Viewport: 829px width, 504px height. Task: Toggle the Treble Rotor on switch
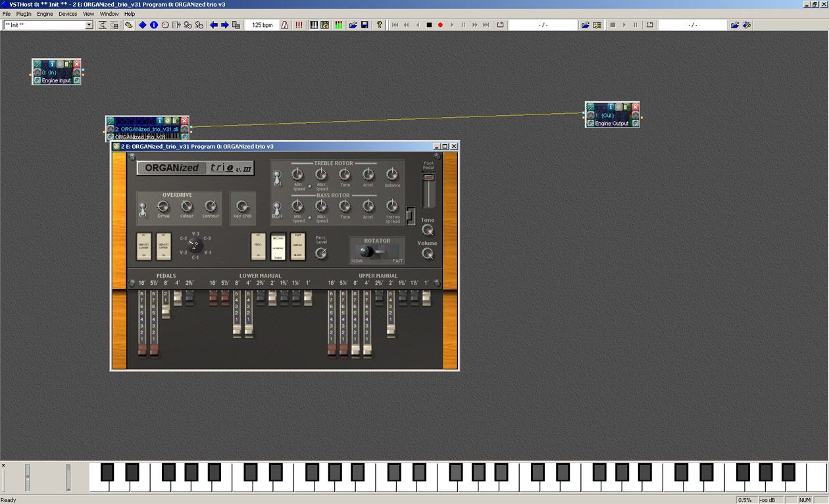278,178
